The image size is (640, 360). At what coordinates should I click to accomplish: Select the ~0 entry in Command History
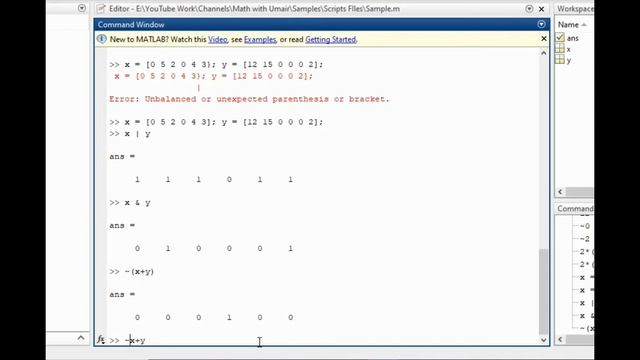[585, 226]
